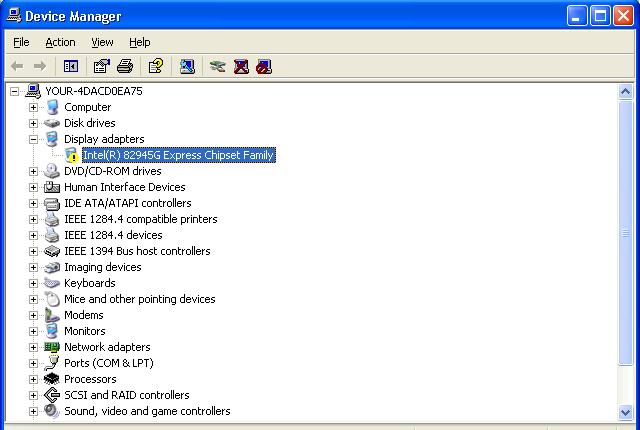The height and width of the screenshot is (430, 640).
Task: Click the YOUR-4DACD0EA75 computer root icon
Action: tap(33, 91)
